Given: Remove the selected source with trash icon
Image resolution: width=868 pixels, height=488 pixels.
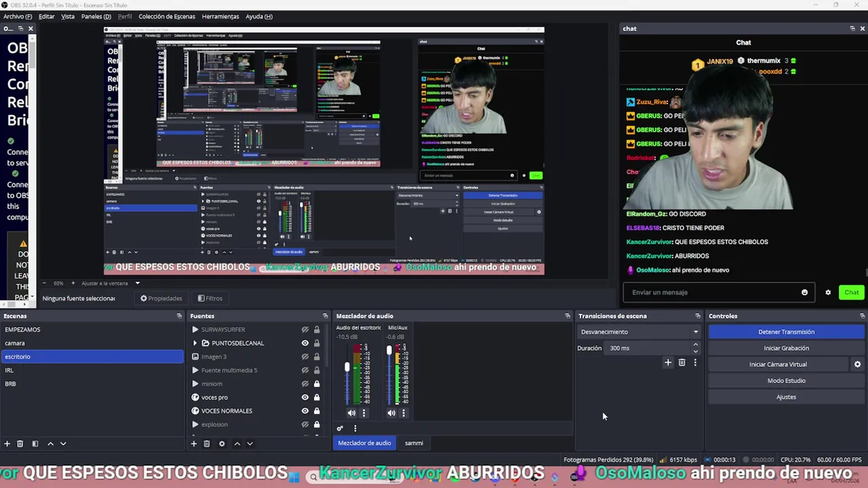Looking at the screenshot, I should click(x=207, y=443).
